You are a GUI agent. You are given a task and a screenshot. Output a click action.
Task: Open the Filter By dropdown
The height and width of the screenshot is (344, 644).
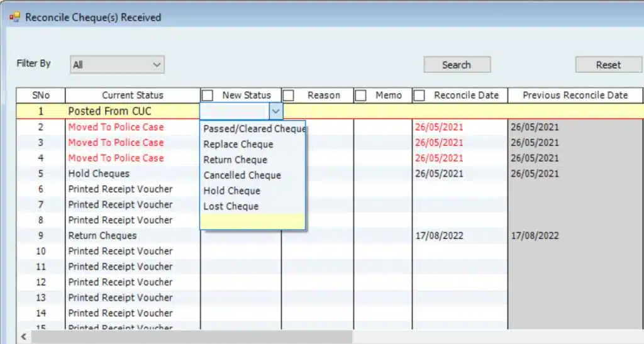click(x=117, y=65)
